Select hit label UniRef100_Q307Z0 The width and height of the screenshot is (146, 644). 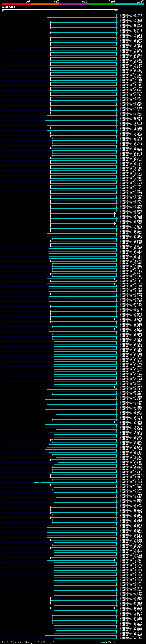(x=131, y=22)
